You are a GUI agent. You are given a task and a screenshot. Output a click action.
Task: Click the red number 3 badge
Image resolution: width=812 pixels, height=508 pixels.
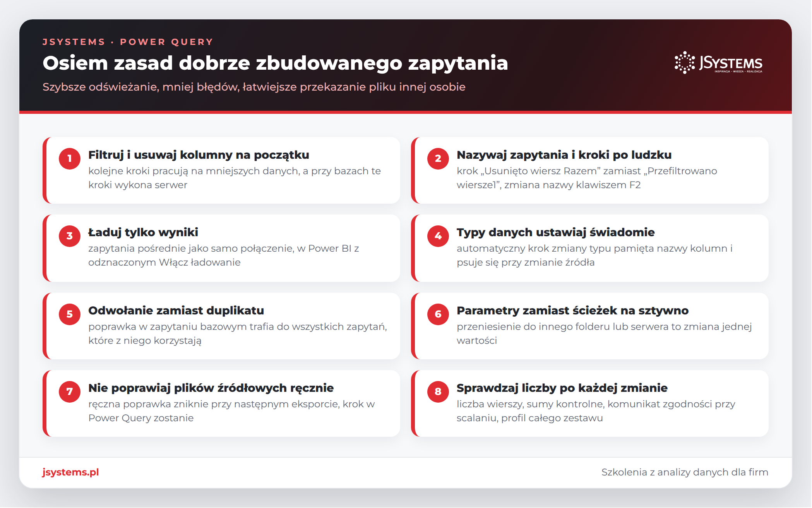tap(70, 236)
